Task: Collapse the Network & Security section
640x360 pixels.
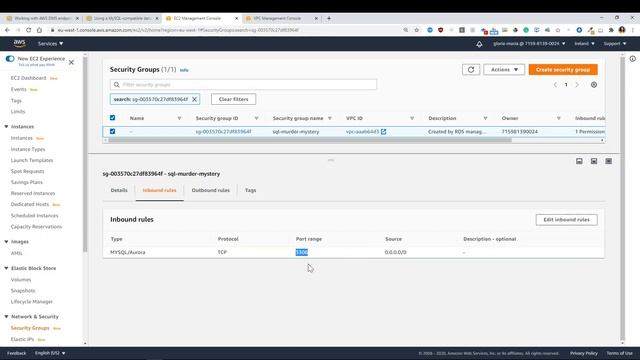Action: [x=6, y=317]
